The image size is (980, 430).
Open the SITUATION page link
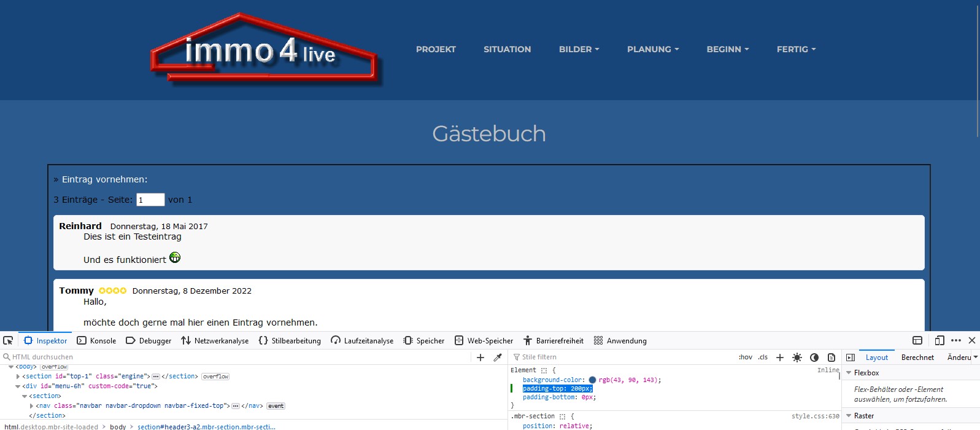tap(507, 49)
